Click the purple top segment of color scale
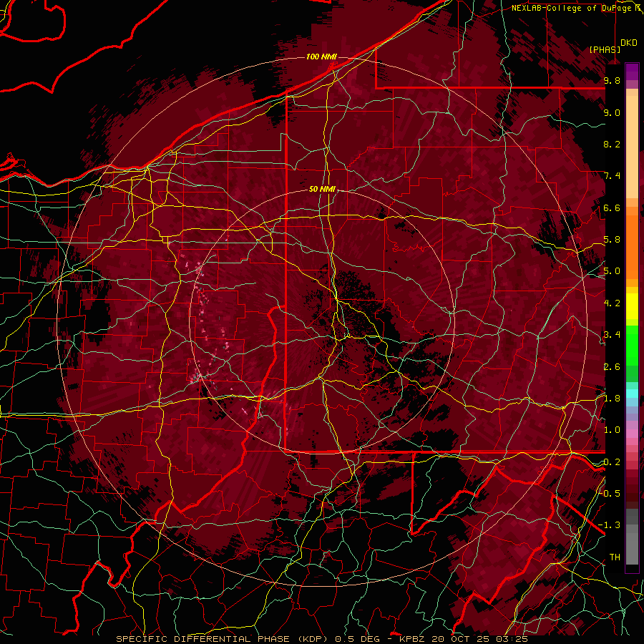The height and width of the screenshot is (644, 644). [632, 72]
